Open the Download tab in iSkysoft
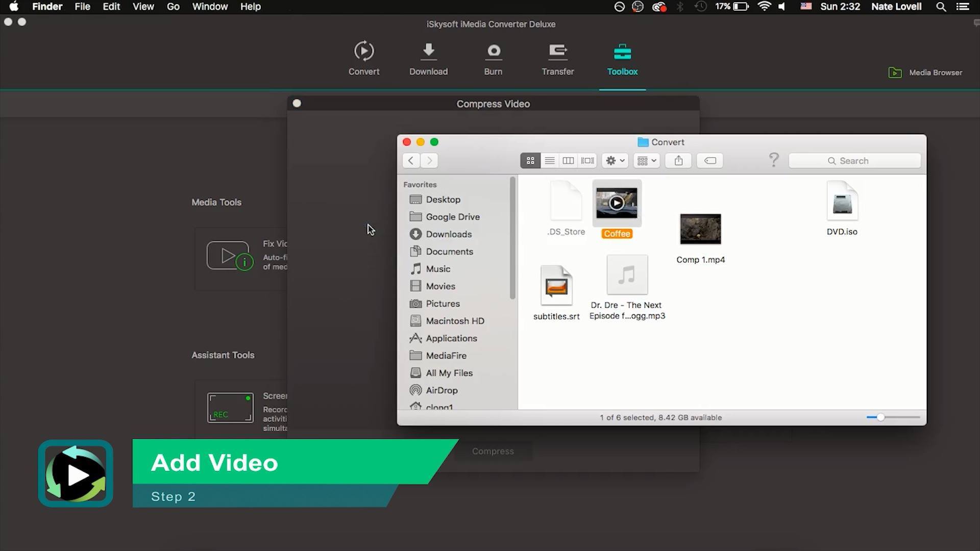 pyautogui.click(x=428, y=59)
